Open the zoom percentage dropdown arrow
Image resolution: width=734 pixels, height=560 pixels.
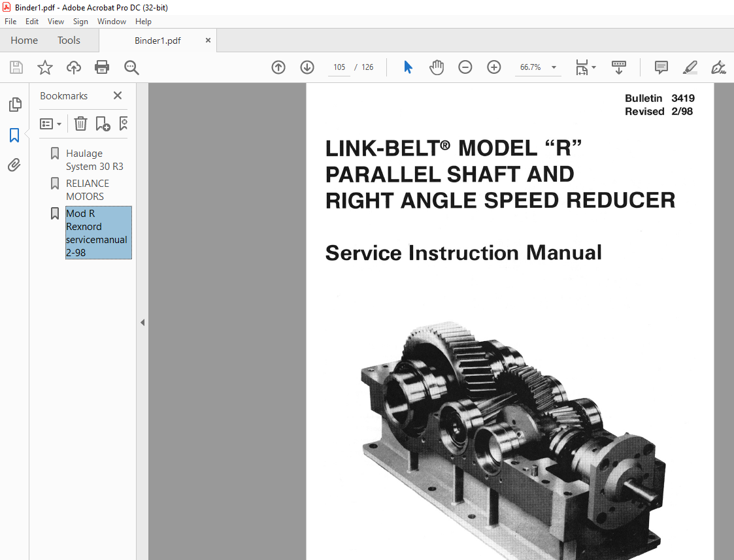click(554, 67)
